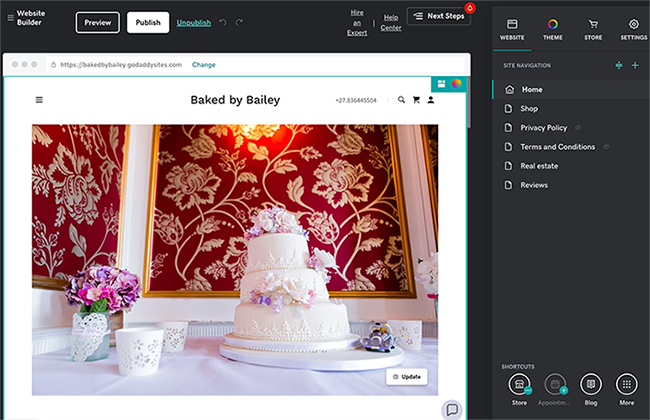The width and height of the screenshot is (650, 420).
Task: Click the Change domain link
Action: coord(204,65)
